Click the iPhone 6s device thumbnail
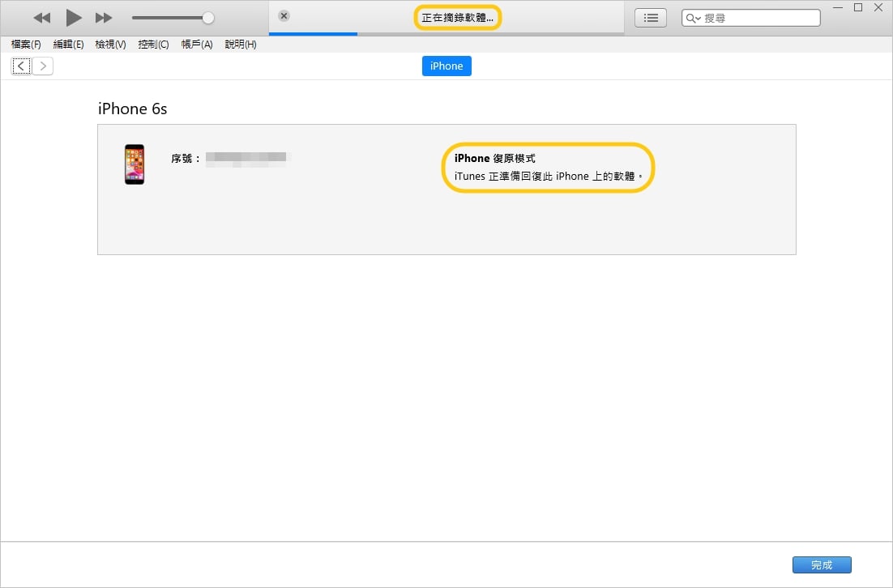 click(x=135, y=164)
